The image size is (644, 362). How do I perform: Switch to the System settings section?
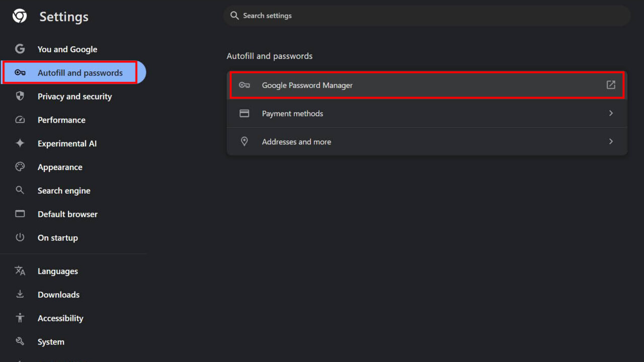coord(51,341)
